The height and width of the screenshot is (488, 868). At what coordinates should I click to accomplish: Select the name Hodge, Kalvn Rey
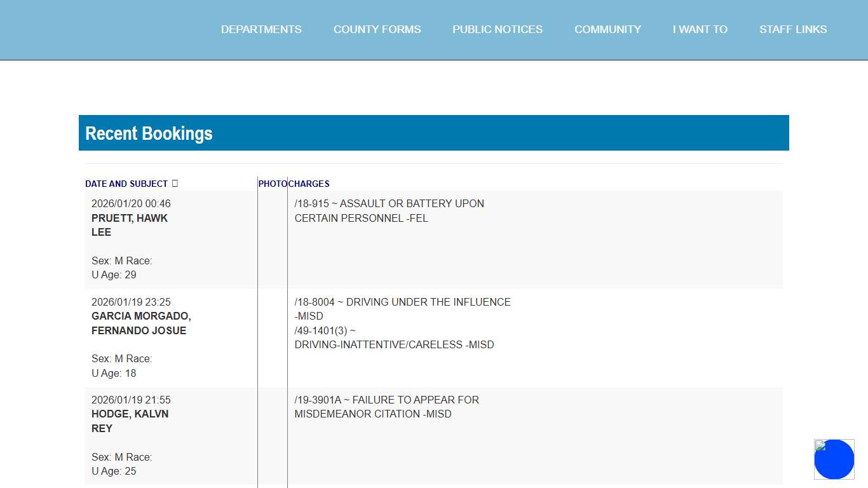coord(130,421)
